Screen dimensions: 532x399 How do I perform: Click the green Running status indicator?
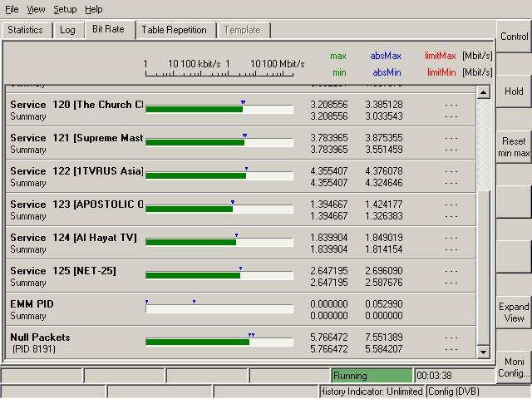click(x=371, y=376)
